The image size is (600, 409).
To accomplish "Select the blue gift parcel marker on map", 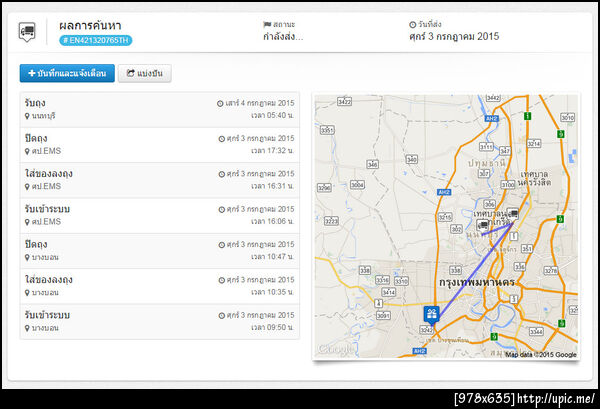I will (x=432, y=315).
